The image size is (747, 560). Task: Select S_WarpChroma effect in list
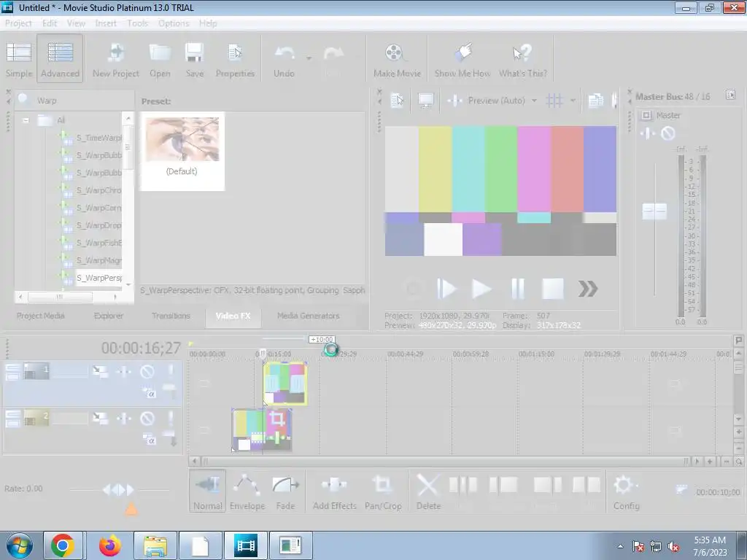[98, 190]
